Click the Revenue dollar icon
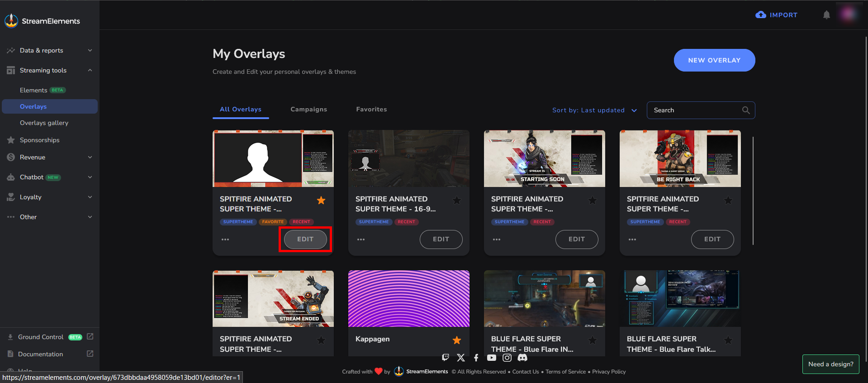This screenshot has width=868, height=383. (x=11, y=157)
